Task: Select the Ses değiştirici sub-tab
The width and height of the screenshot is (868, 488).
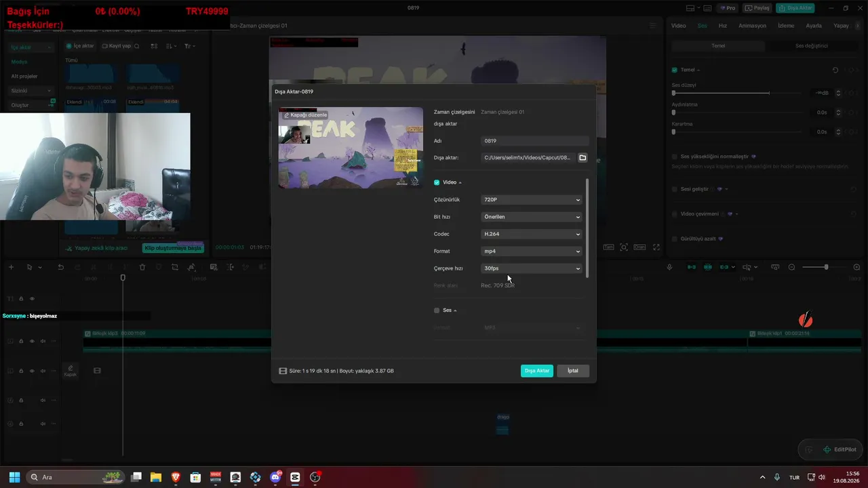Action: [811, 46]
